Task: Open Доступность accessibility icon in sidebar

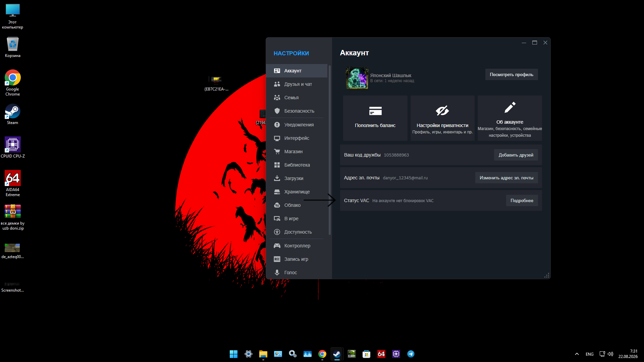Action: 277,232
